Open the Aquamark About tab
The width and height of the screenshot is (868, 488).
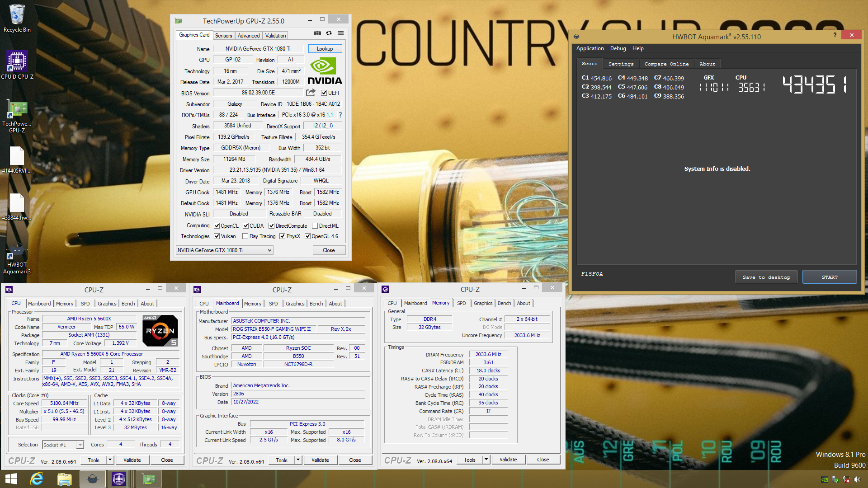pyautogui.click(x=708, y=64)
